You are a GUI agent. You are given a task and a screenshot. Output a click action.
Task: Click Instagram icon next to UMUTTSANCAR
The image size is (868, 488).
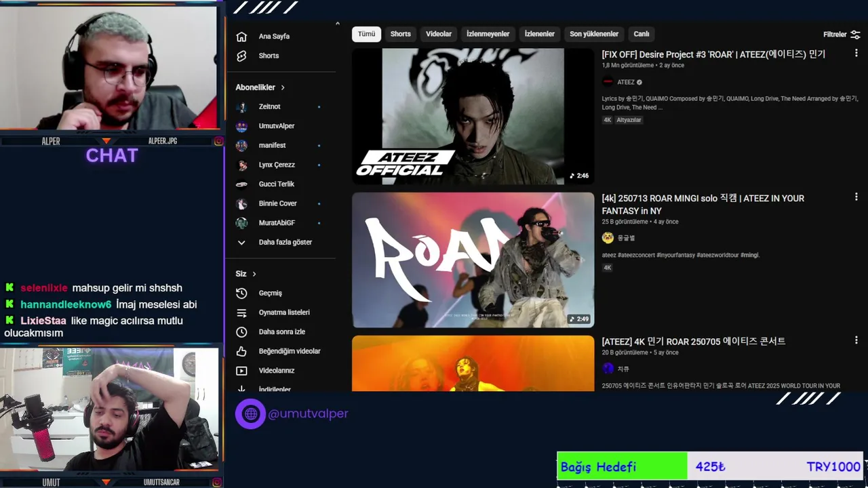(218, 483)
